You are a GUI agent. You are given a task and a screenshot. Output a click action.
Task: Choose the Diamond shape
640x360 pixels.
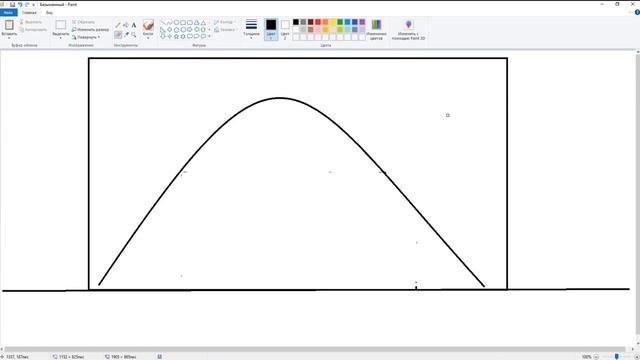pos(170,30)
